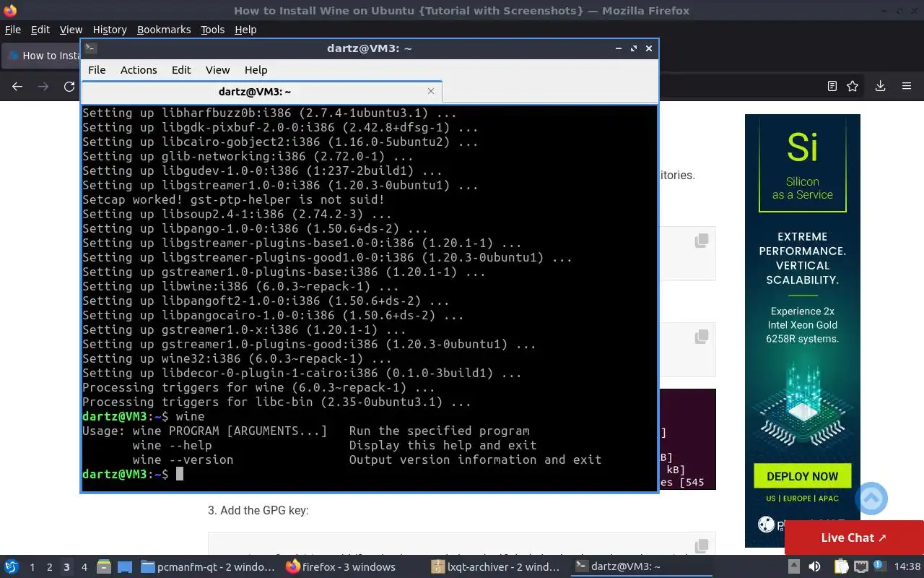924x578 pixels.
Task: Go forward in Firefox
Action: pos(43,86)
